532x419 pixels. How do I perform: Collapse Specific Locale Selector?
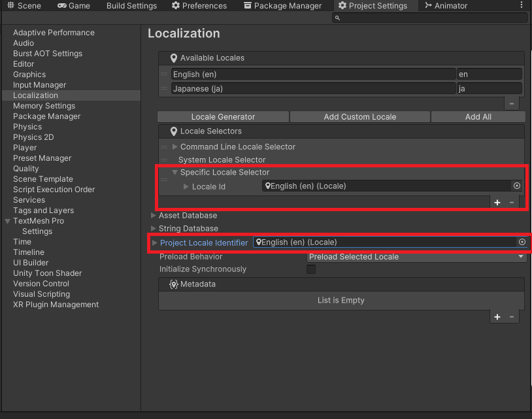175,173
